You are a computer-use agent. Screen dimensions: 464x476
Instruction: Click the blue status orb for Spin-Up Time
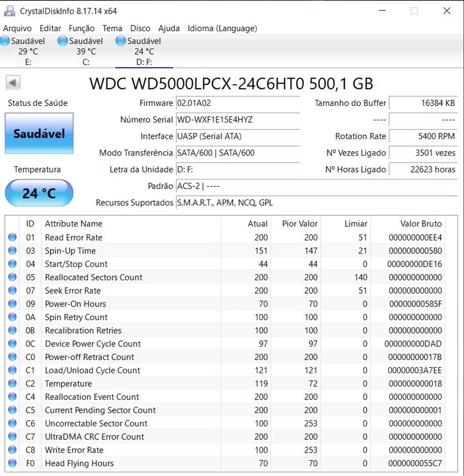coord(12,251)
